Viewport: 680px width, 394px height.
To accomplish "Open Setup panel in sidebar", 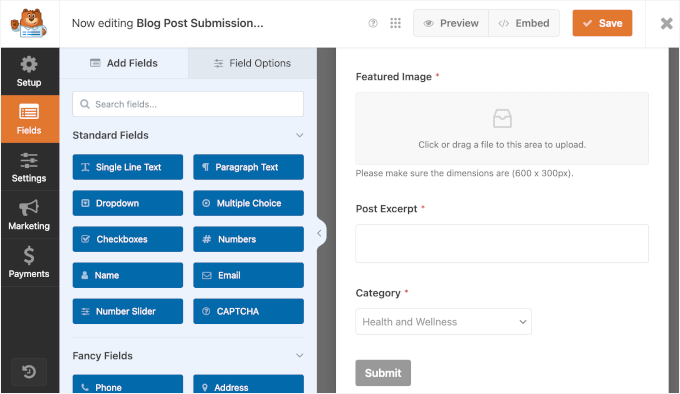I will (x=29, y=72).
